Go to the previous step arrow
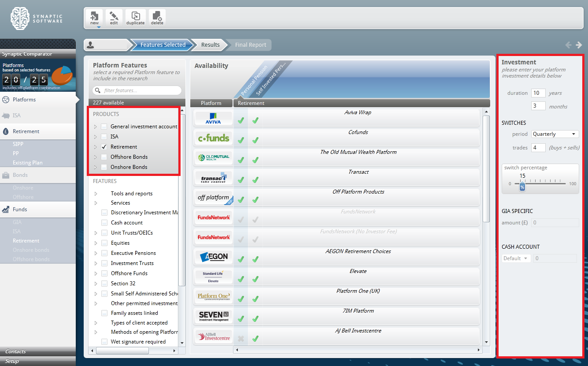The image size is (588, 366). point(569,45)
